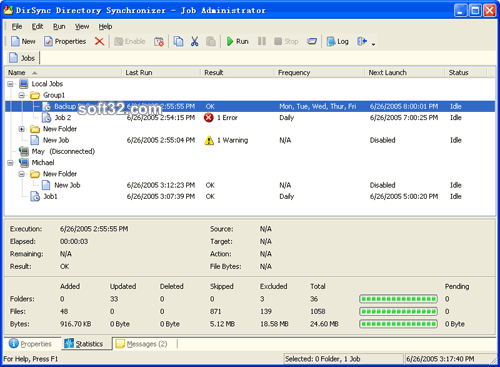This screenshot has height=367, width=500.
Task: Click the "Mon, Tue, Wed, Thur, Fri" frequency cell
Action: 318,106
